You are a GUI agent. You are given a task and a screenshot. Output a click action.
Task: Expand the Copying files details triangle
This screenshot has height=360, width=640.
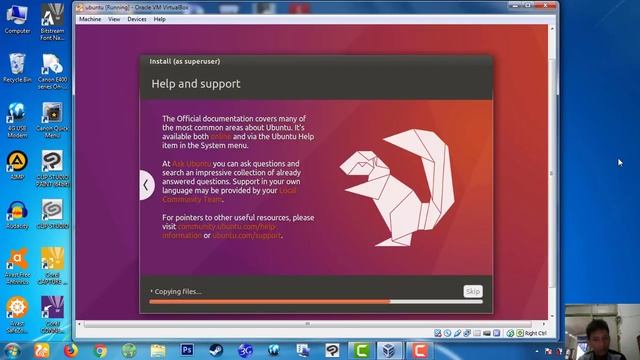point(151,291)
